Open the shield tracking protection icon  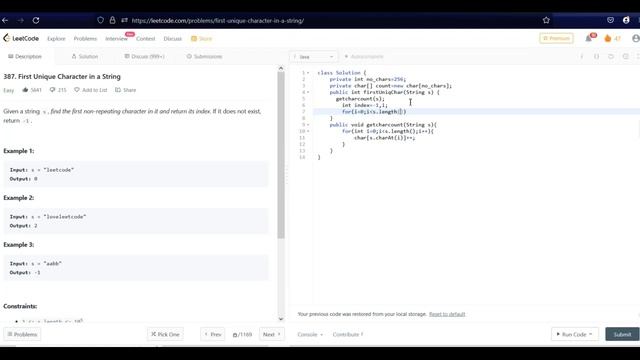pyautogui.click(x=100, y=20)
